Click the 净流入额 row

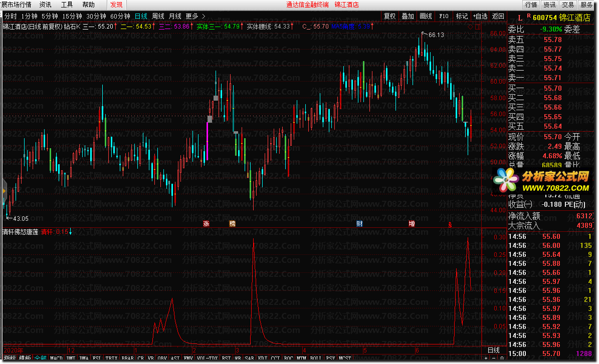(x=550, y=216)
